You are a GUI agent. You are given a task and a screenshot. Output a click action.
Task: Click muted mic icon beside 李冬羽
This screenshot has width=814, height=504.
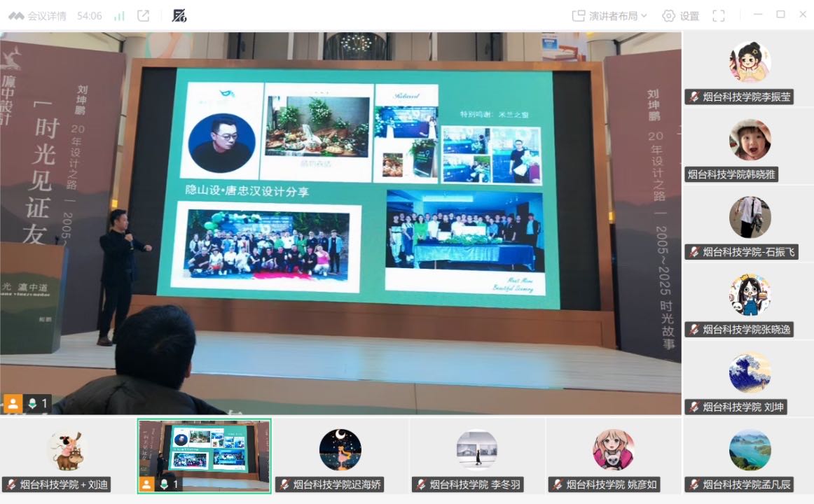click(421, 485)
